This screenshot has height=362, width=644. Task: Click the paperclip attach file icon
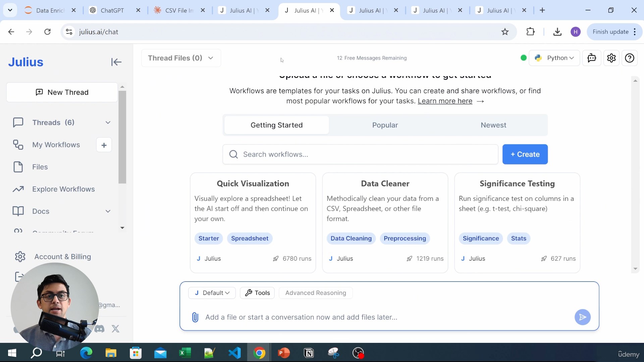click(195, 317)
